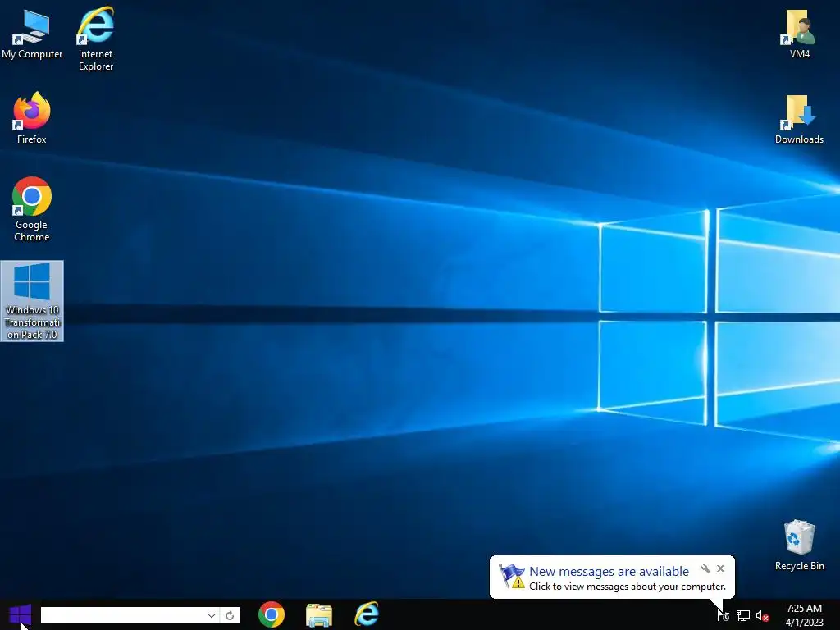Open the clock showing 7:25 AM

[x=804, y=615]
